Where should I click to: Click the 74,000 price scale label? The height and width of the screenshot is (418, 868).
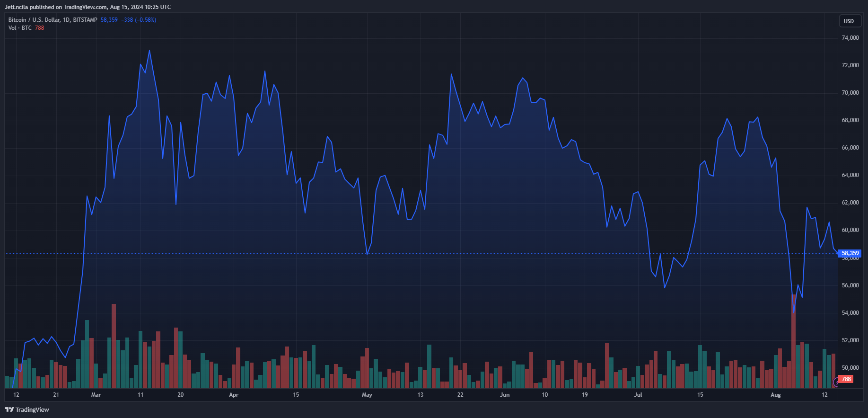click(850, 38)
